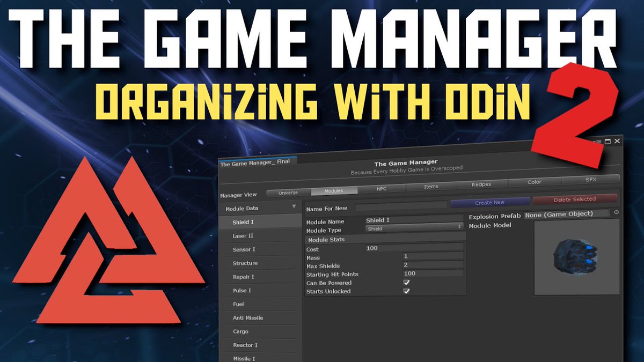Click the Delete Selected button
Viewport: 644px width, 362px height.
(x=575, y=200)
